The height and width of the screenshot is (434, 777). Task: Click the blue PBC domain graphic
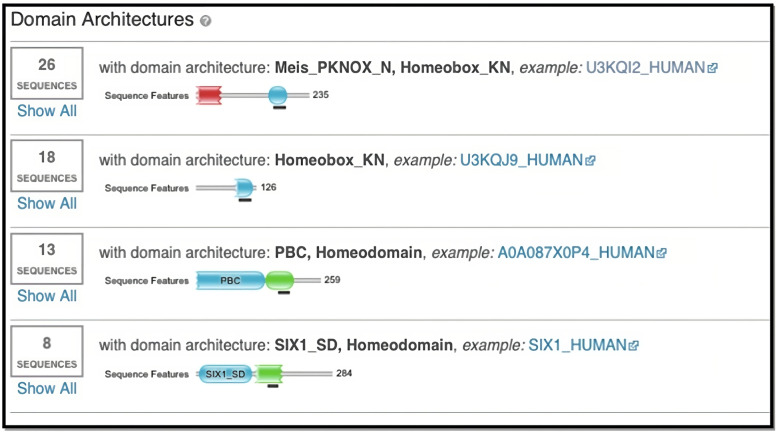(x=230, y=280)
